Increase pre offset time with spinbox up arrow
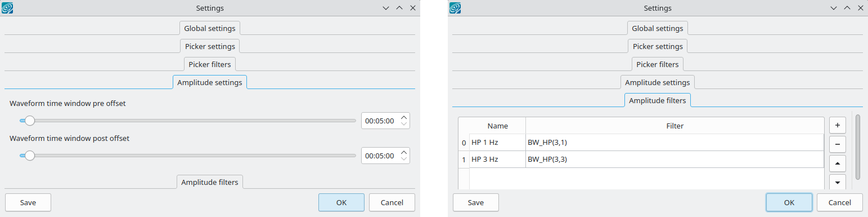Image resolution: width=868 pixels, height=217 pixels. click(x=403, y=118)
